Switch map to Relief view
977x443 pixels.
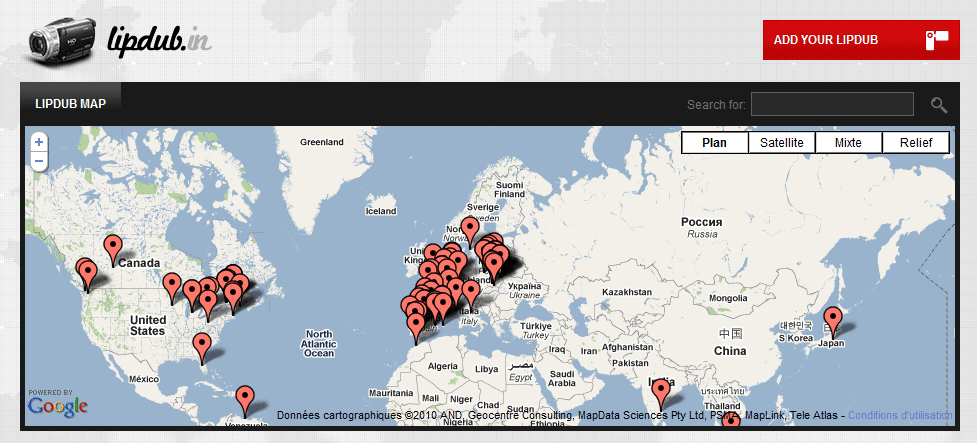tap(916, 143)
